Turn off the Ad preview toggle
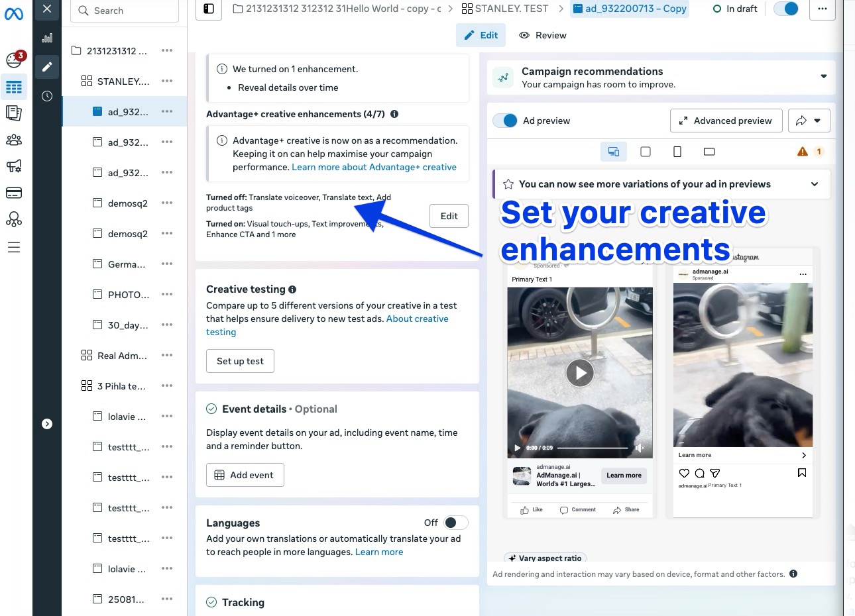 (505, 121)
